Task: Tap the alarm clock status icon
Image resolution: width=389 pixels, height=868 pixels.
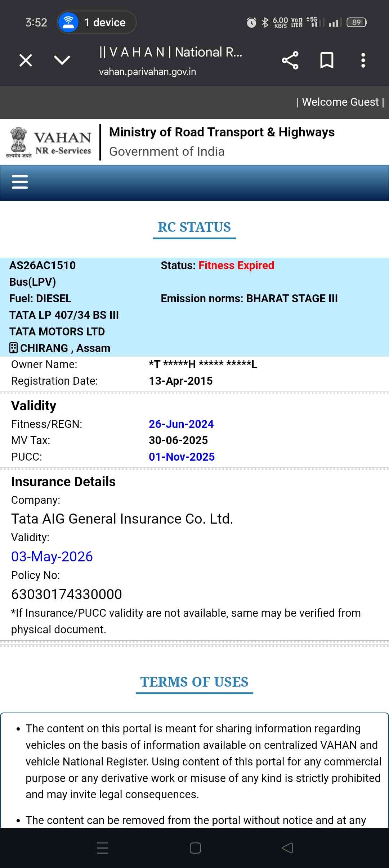Action: tap(251, 23)
